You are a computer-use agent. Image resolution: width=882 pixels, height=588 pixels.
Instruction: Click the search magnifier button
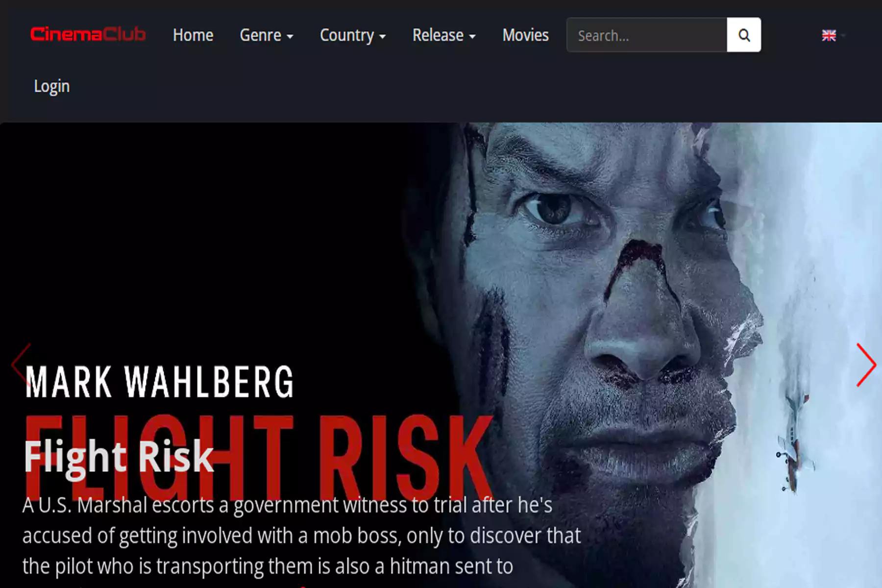click(x=744, y=35)
